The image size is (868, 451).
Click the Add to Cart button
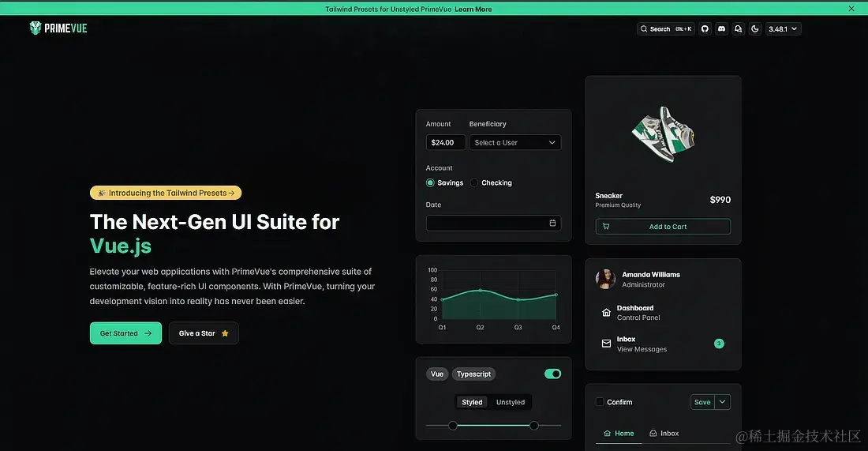point(663,226)
